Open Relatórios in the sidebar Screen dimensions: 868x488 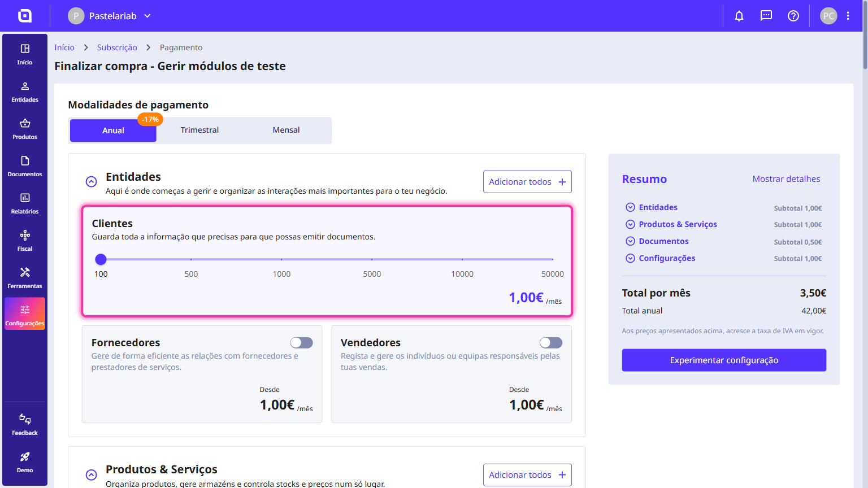pos(25,203)
